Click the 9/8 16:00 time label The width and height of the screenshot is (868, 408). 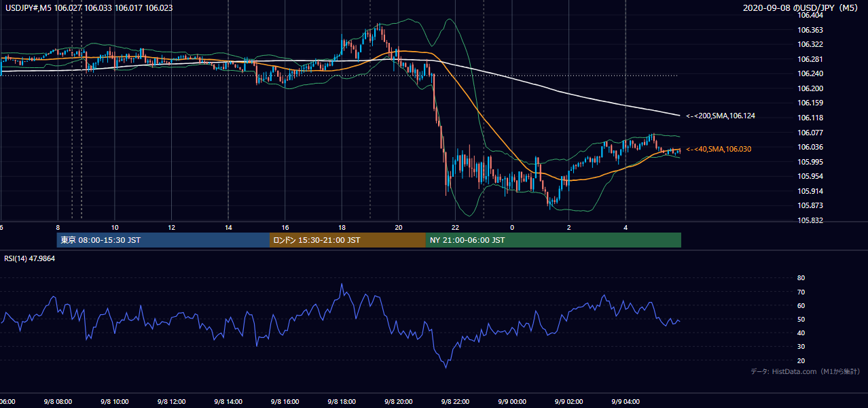[285, 401]
